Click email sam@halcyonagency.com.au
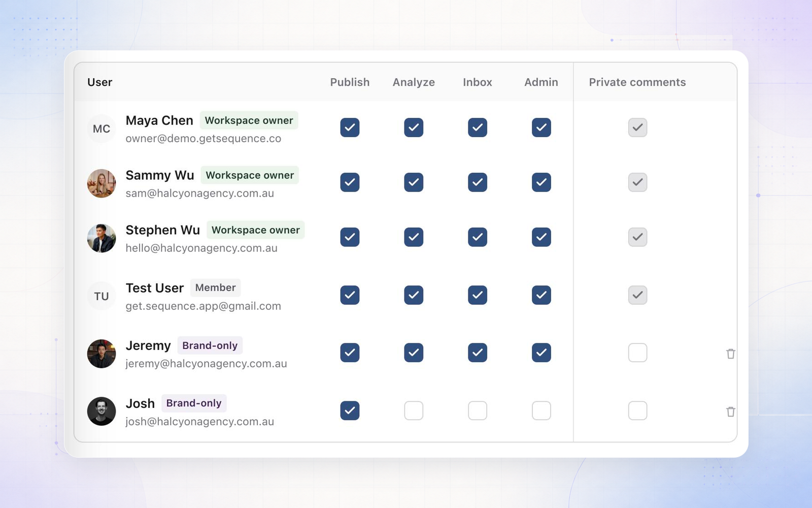The width and height of the screenshot is (812, 508). tap(199, 194)
